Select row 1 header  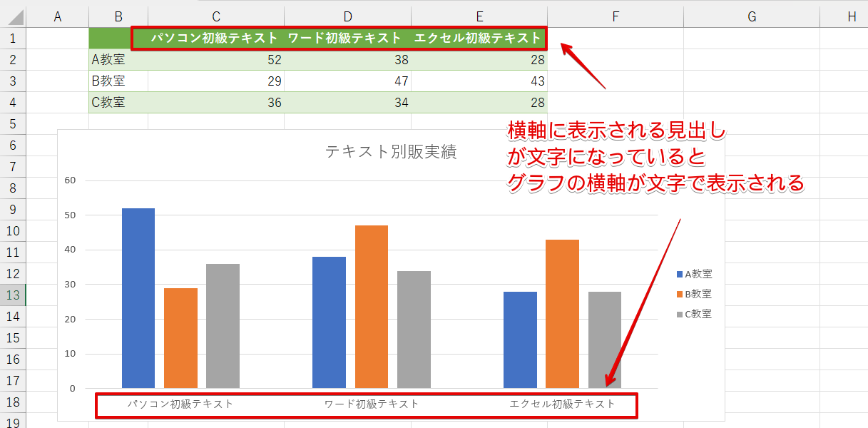pos(13,39)
